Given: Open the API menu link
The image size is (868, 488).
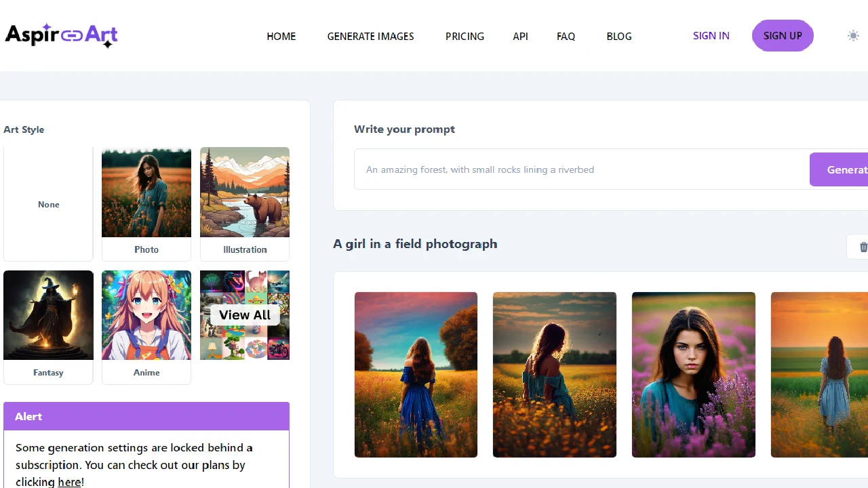Looking at the screenshot, I should point(520,37).
